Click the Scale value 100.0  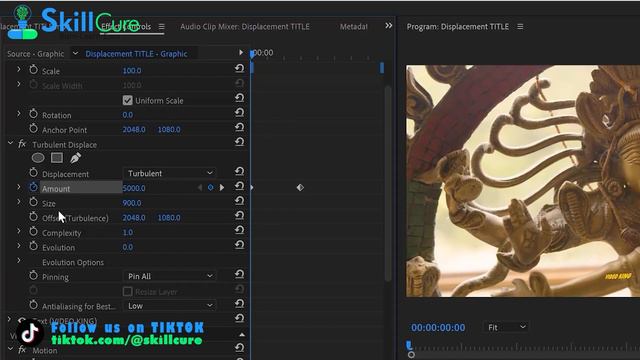point(132,70)
